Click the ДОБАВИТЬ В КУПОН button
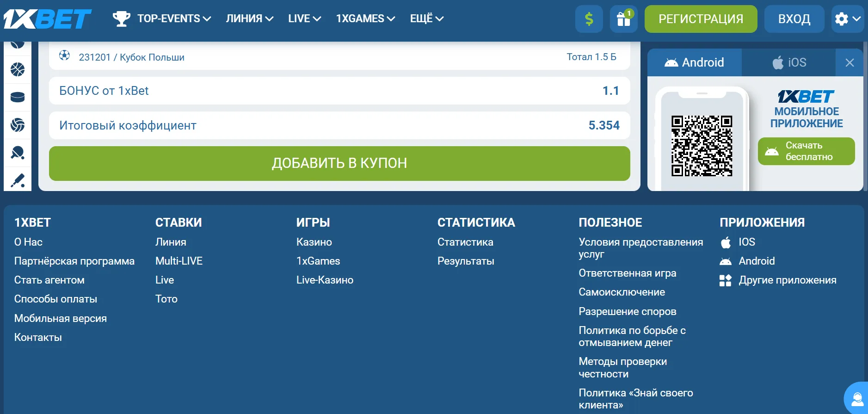The height and width of the screenshot is (414, 868). pyautogui.click(x=339, y=163)
